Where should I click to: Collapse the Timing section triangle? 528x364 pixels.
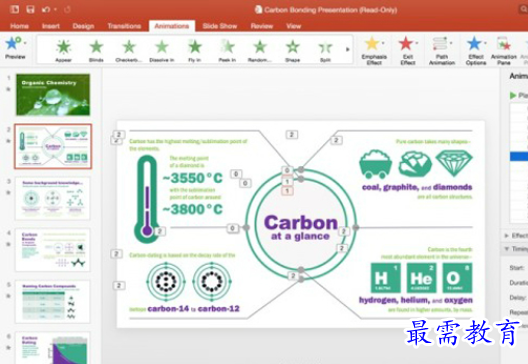click(x=506, y=249)
